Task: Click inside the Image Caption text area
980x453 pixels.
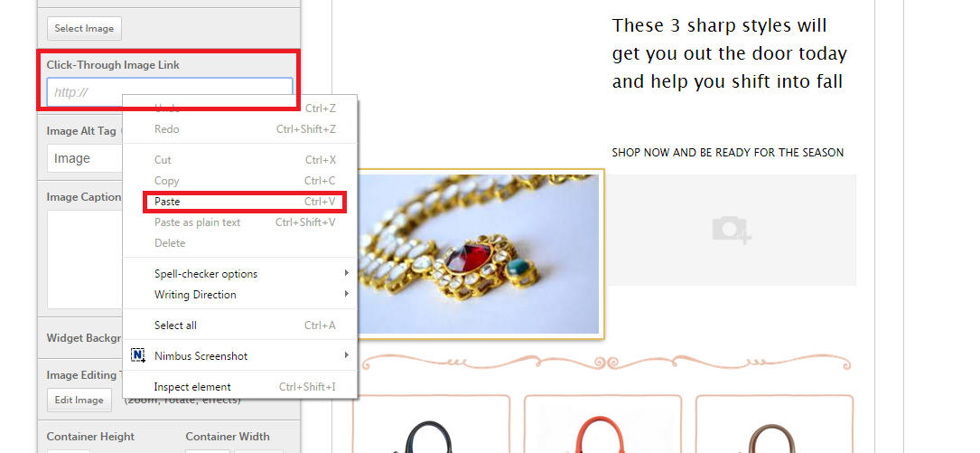Action: pos(85,259)
